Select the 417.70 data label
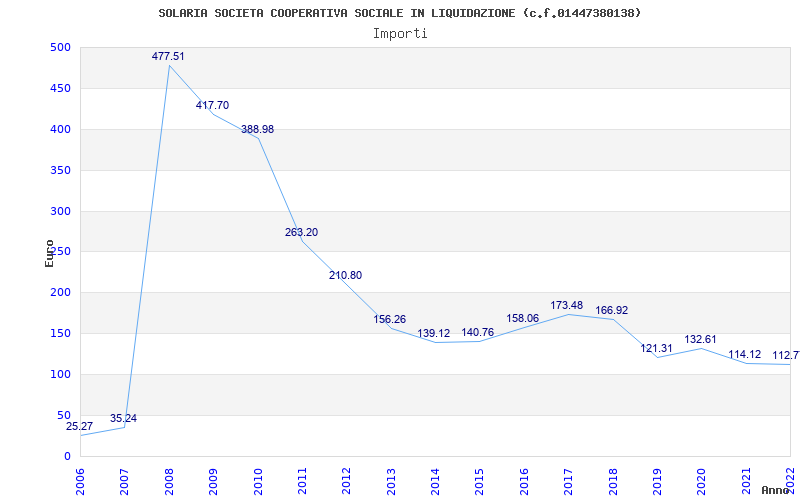This screenshot has height=500, width=800. pos(212,106)
